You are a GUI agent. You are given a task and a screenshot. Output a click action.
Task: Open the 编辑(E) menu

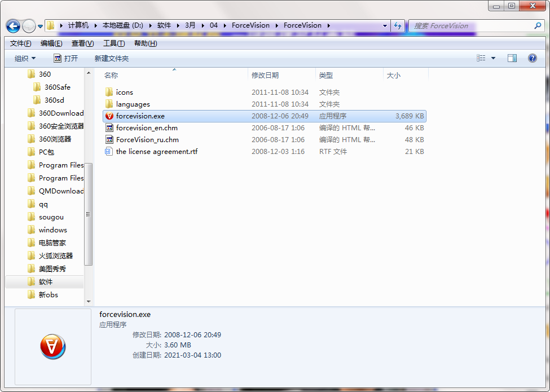pos(51,43)
